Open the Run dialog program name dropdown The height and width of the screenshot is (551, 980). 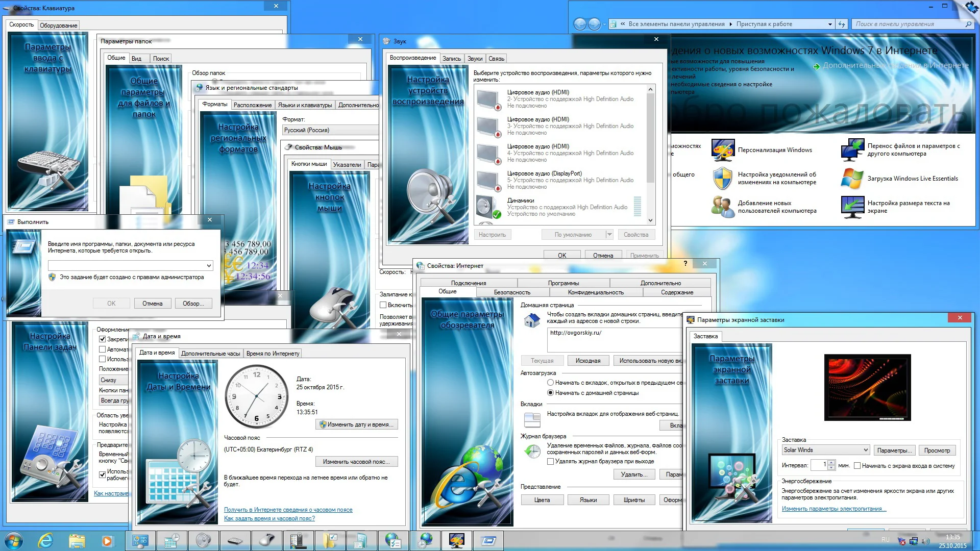click(x=209, y=266)
